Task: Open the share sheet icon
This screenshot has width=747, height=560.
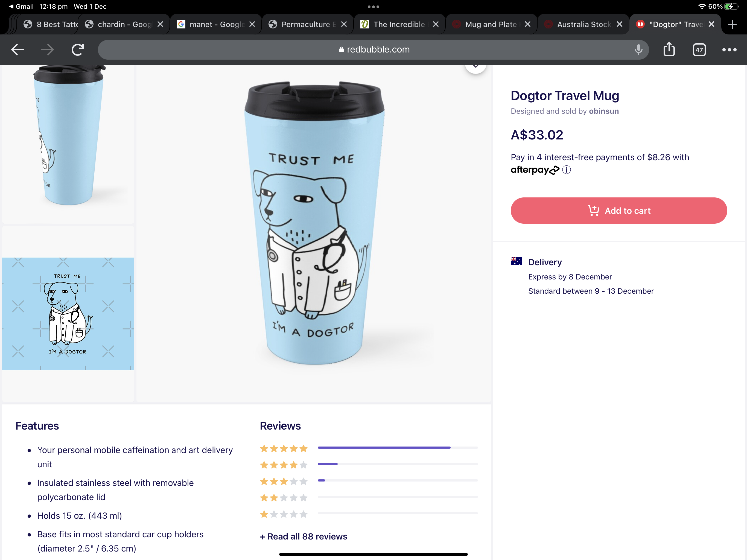Action: point(669,49)
